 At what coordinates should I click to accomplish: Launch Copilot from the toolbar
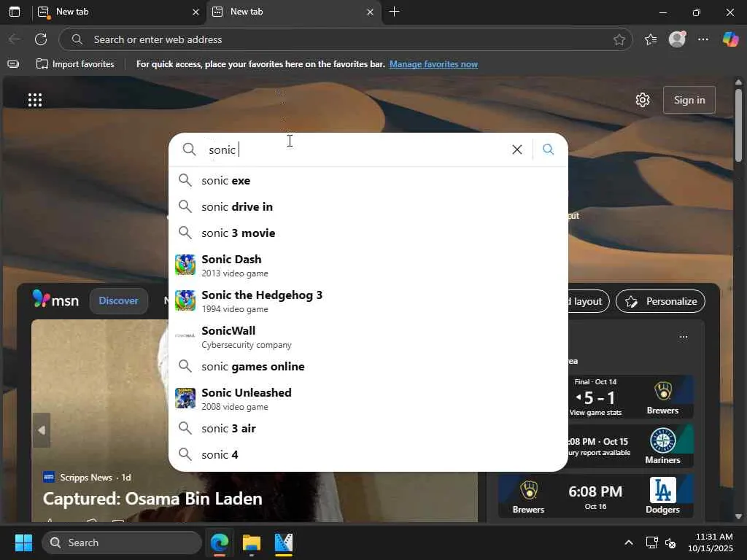click(729, 39)
